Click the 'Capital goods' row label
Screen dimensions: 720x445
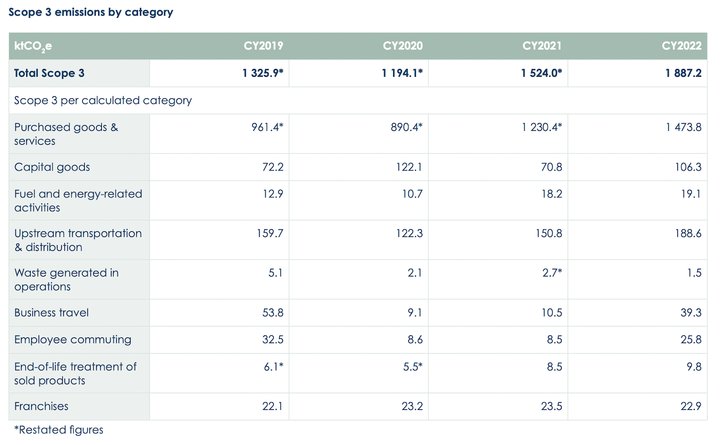[50, 167]
